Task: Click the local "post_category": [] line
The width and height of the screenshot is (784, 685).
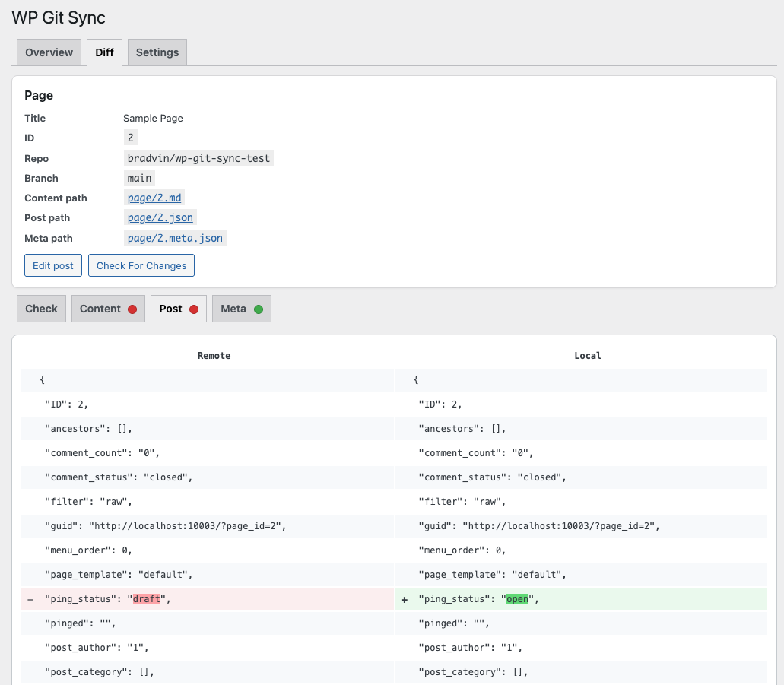Action: point(581,673)
